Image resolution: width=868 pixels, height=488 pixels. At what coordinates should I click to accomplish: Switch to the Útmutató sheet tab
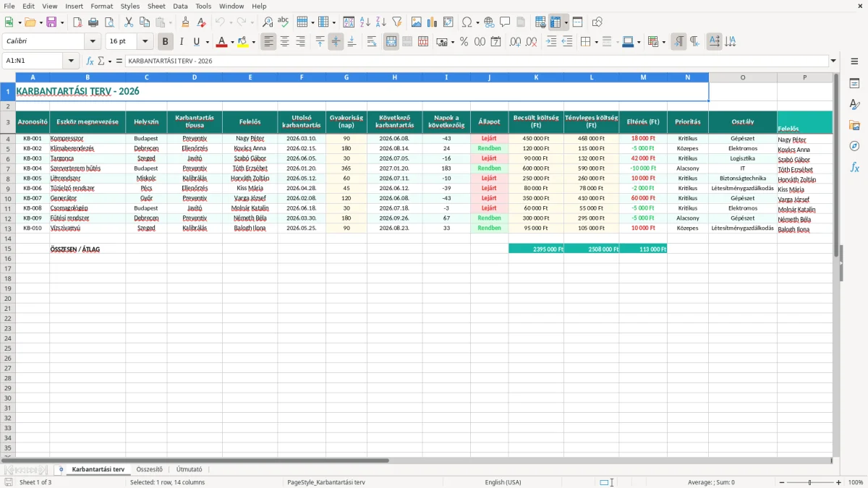point(190,469)
